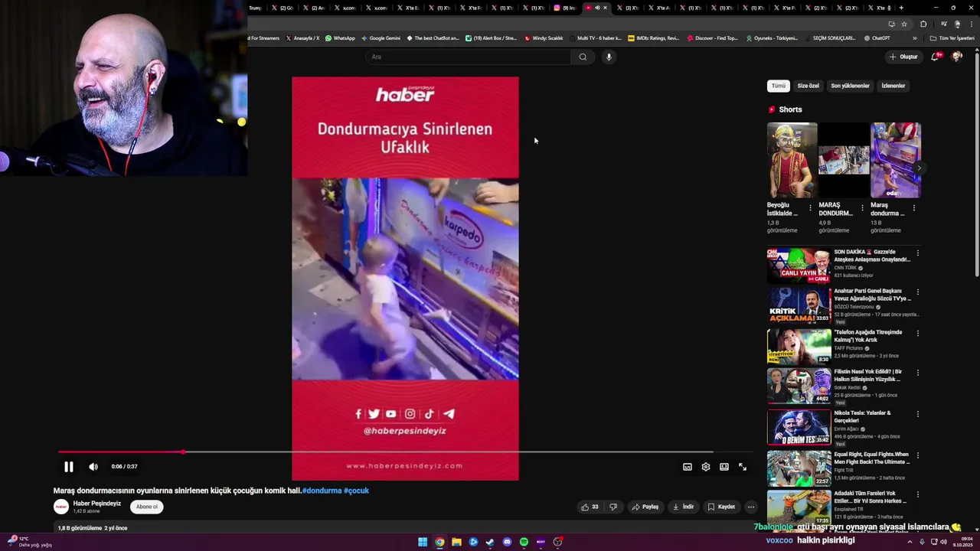Focus the 'Ara' search field
The width and height of the screenshot is (980, 551).
point(469,57)
